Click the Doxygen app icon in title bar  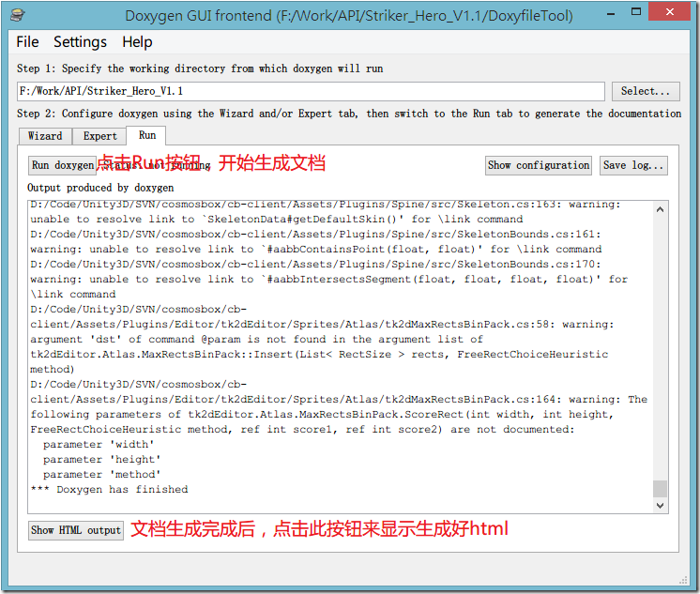[18, 15]
